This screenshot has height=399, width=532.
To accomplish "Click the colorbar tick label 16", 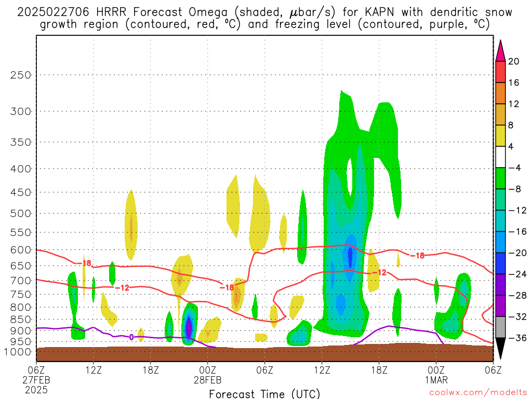I will coord(513,83).
